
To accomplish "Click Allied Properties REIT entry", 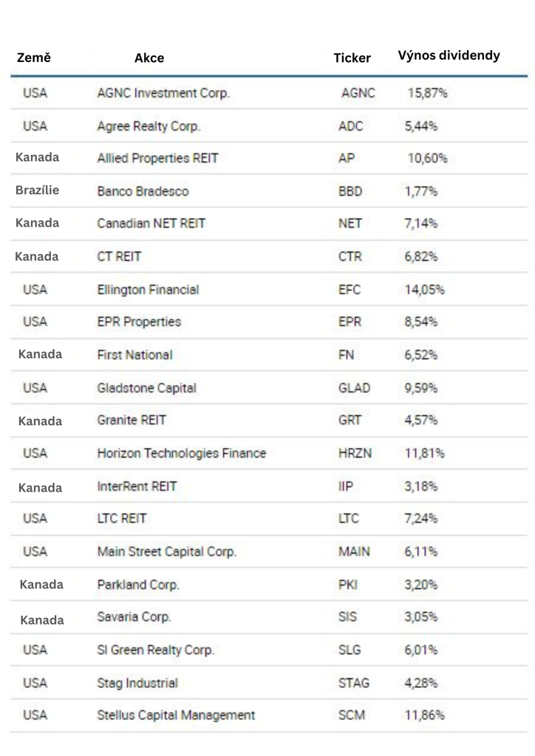I will tap(157, 159).
